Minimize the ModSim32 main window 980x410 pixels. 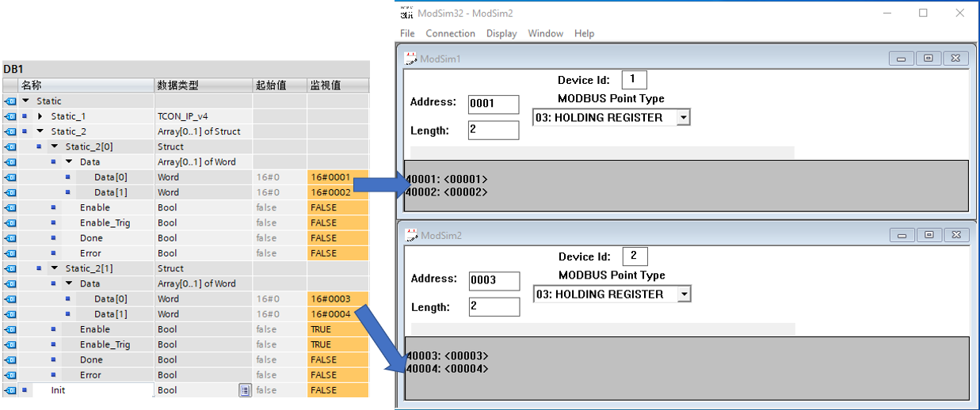click(885, 13)
